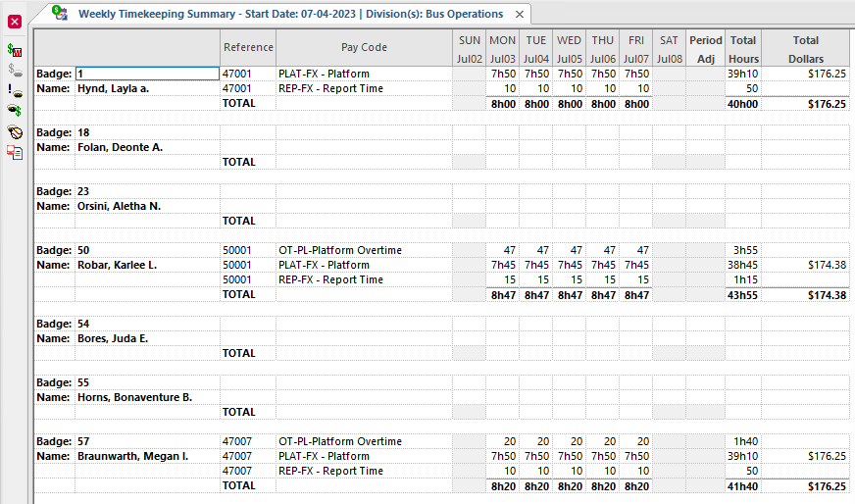This screenshot has height=504, width=855.
Task: Click badge number 54
Action: click(x=83, y=324)
